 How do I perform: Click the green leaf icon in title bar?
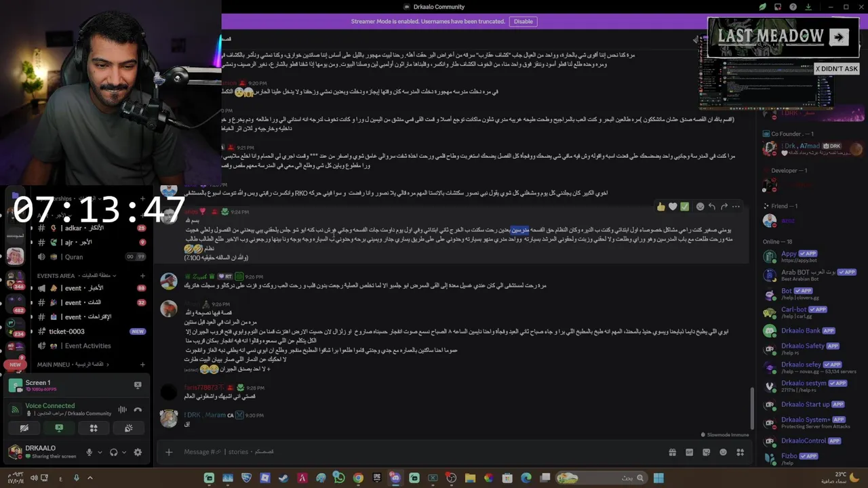pos(762,7)
